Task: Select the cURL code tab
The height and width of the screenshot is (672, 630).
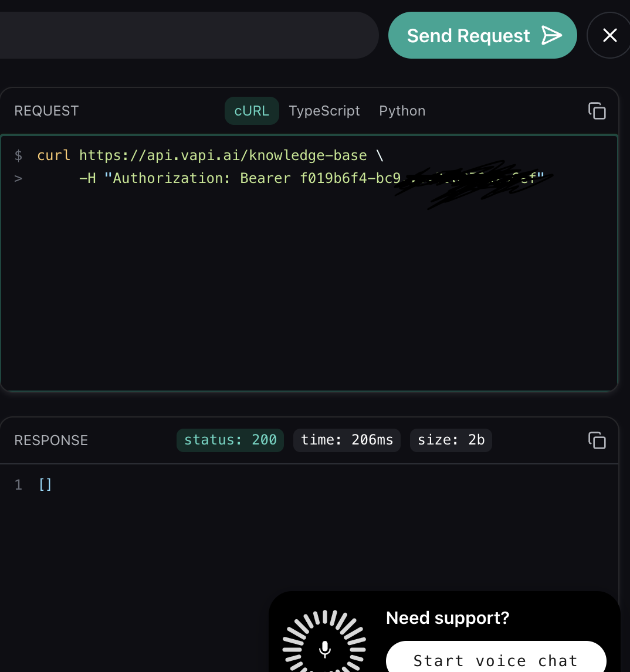Action: point(252,110)
